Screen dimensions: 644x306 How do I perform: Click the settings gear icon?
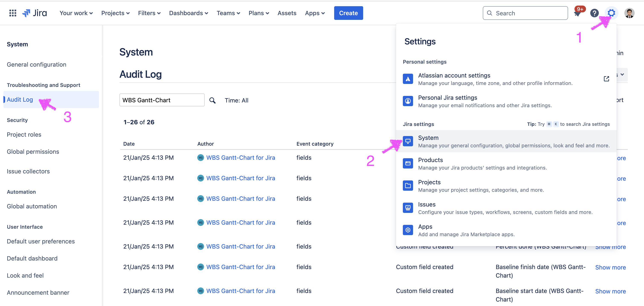[611, 13]
